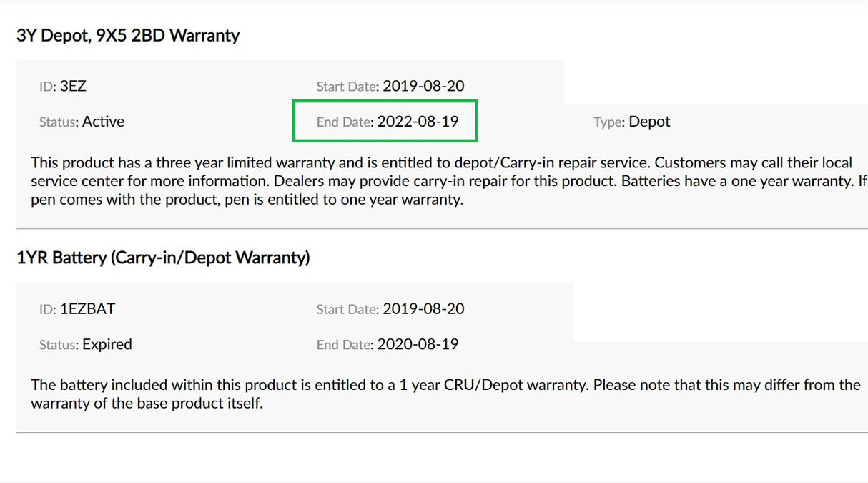Screen dimensions: 868x483
Task: Click the battery End Date 2020-08-19
Action: tap(388, 344)
